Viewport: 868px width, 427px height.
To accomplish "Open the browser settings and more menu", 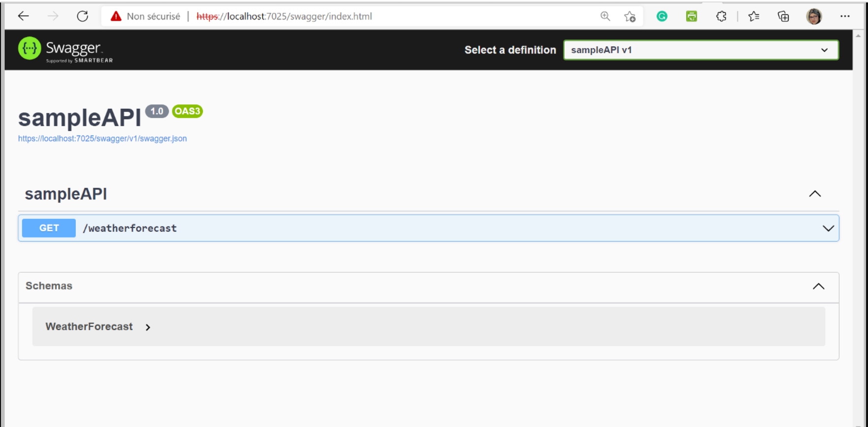I will [845, 16].
